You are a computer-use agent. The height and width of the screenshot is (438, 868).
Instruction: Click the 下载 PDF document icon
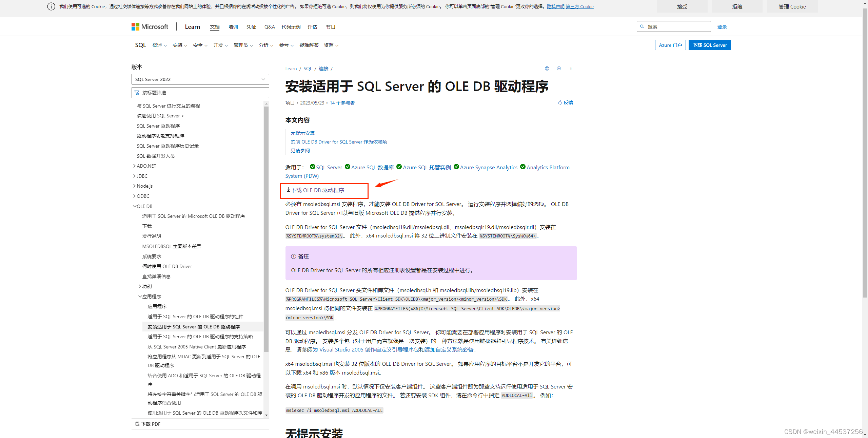(137, 424)
